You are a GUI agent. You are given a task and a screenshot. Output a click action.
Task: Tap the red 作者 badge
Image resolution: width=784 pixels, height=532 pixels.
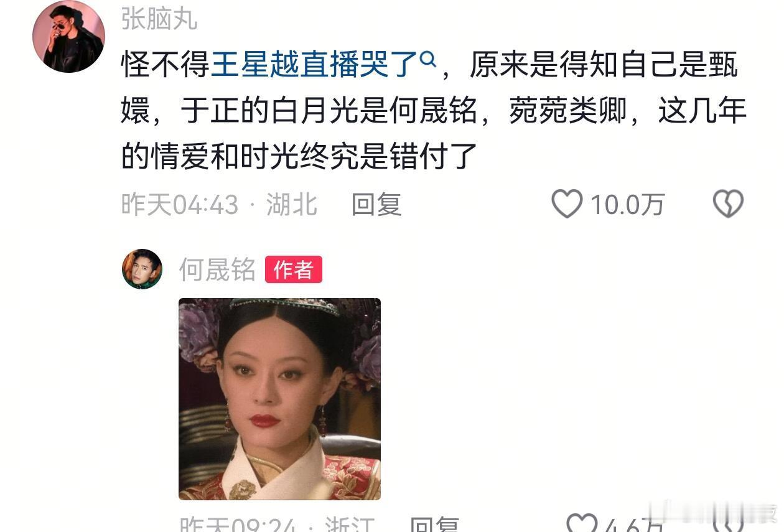(294, 269)
